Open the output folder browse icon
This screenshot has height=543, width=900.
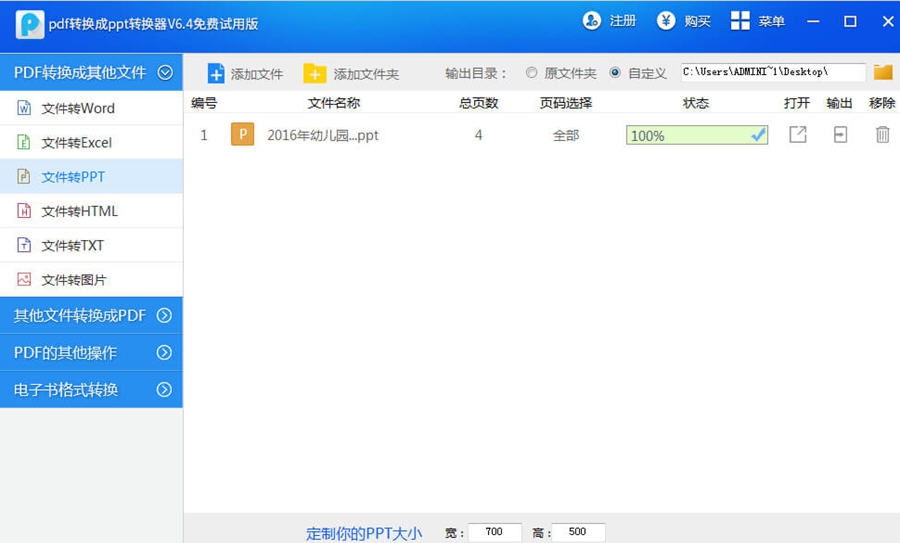(x=883, y=72)
